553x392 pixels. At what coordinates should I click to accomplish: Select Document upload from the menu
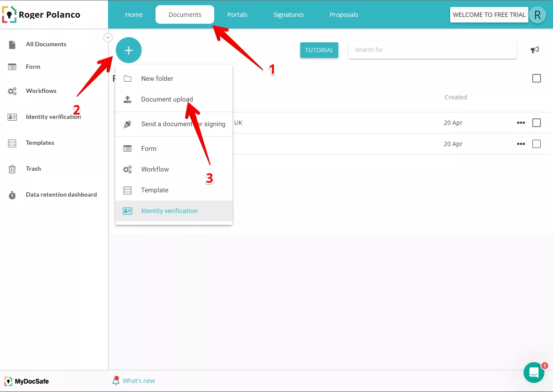[167, 99]
